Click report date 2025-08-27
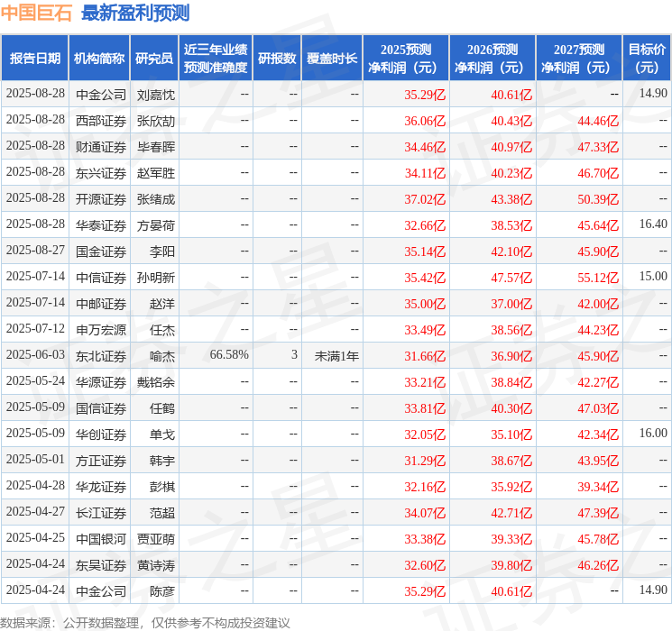 coord(35,250)
